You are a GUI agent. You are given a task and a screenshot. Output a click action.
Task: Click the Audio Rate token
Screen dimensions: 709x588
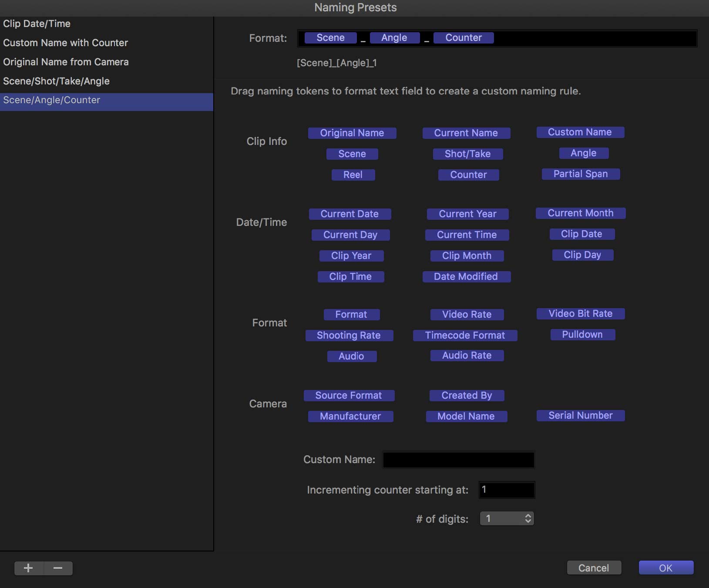coord(467,356)
